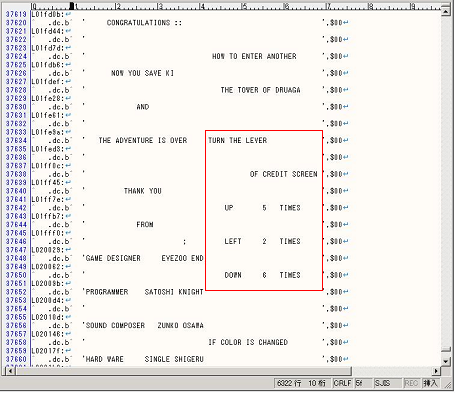455x393 pixels.
Task: Click the label L02017f: on line 37659
Action: pyautogui.click(x=48, y=351)
